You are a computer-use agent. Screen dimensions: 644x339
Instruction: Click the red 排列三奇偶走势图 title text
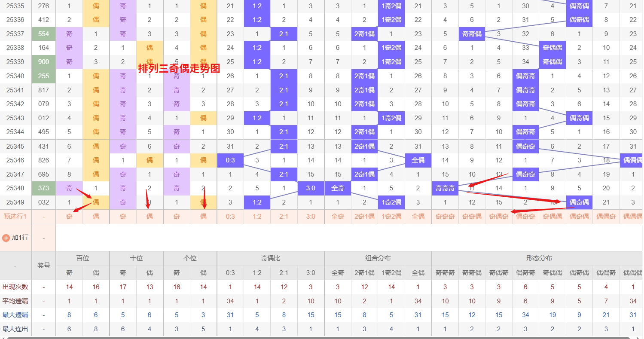coord(179,68)
